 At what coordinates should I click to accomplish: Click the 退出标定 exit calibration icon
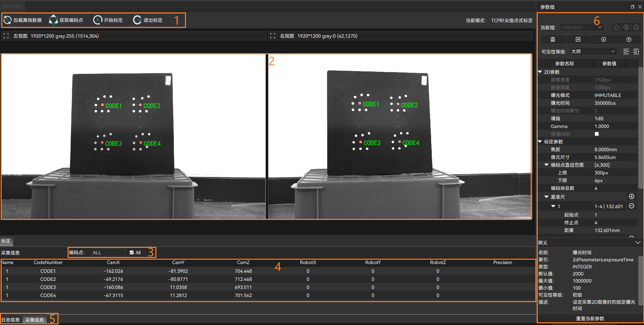pyautogui.click(x=137, y=20)
